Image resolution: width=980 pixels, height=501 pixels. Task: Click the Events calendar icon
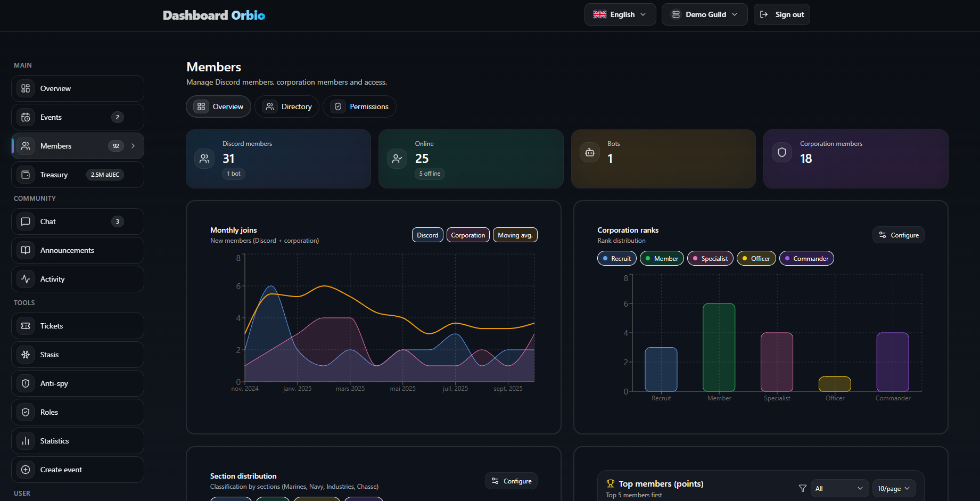click(26, 117)
